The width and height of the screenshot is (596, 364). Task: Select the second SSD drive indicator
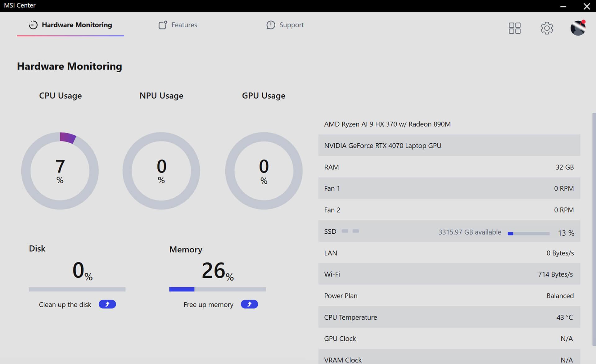(356, 231)
